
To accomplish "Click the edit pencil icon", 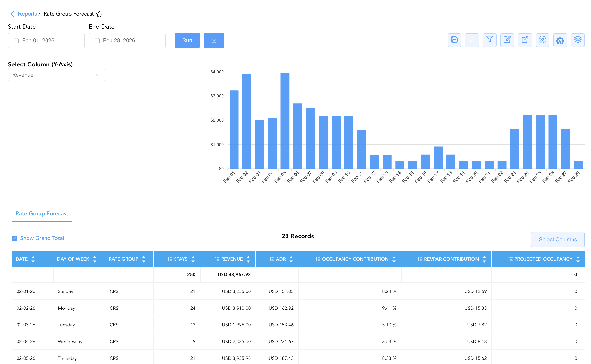I will [x=507, y=40].
